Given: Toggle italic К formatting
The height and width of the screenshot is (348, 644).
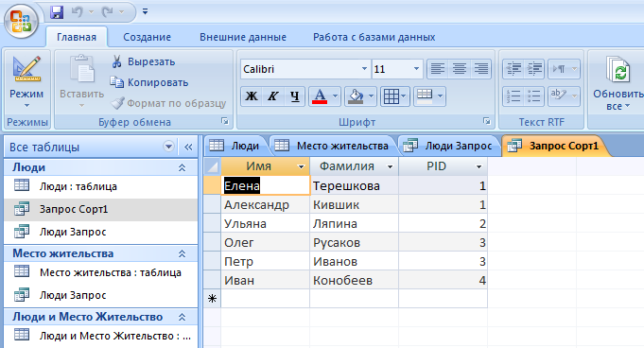Looking at the screenshot, I should click(x=272, y=96).
